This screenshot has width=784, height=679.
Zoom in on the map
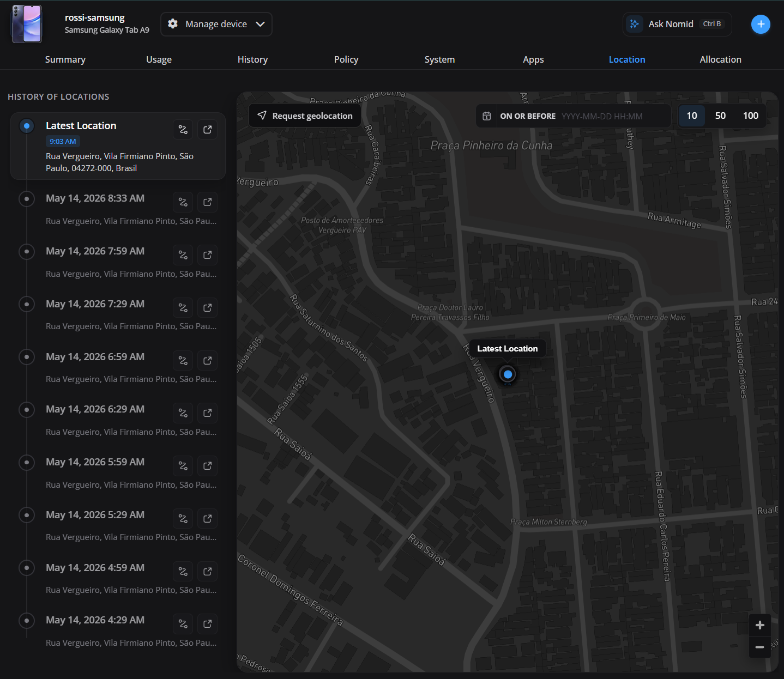760,625
